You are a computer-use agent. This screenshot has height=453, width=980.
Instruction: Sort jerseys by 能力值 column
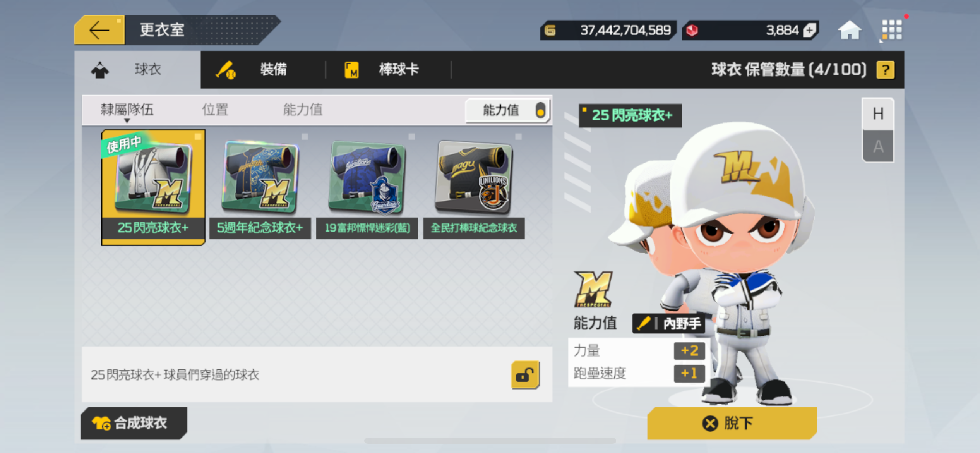tap(303, 110)
